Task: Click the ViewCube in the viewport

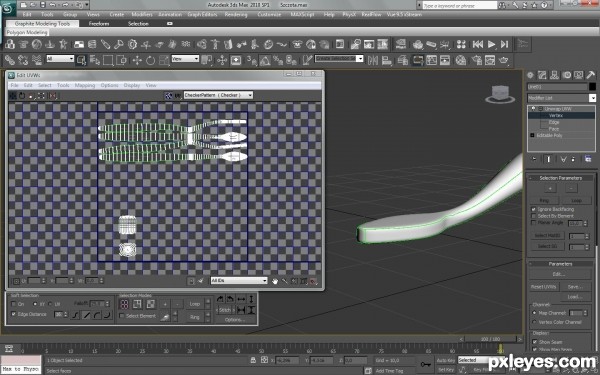Action: (x=500, y=94)
